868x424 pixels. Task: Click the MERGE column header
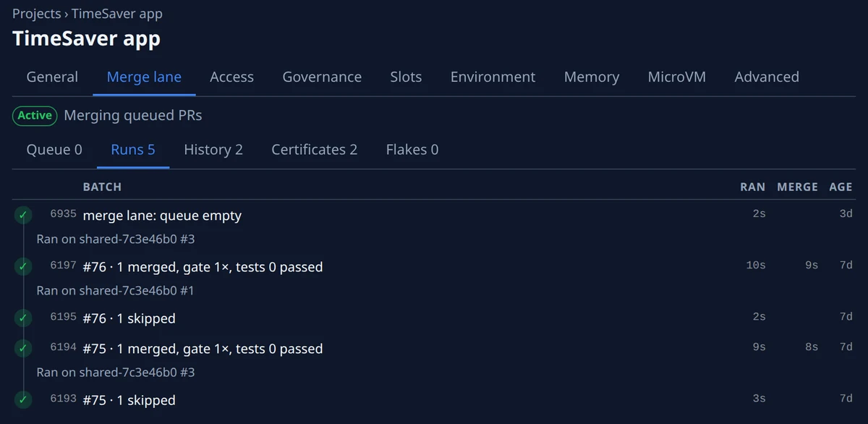(797, 187)
